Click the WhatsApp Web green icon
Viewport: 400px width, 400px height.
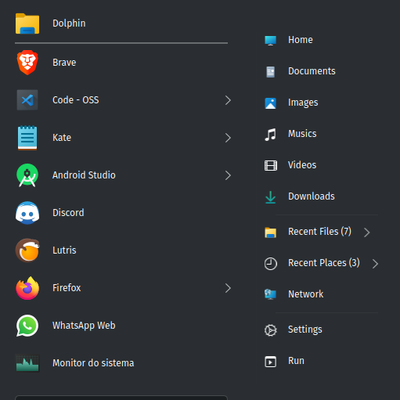pyautogui.click(x=27, y=326)
